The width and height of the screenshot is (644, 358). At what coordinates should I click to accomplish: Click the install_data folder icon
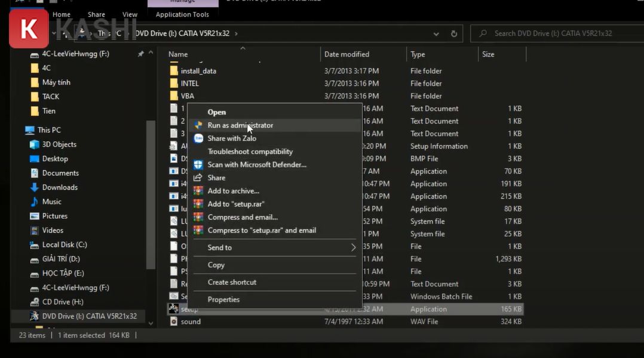point(174,71)
